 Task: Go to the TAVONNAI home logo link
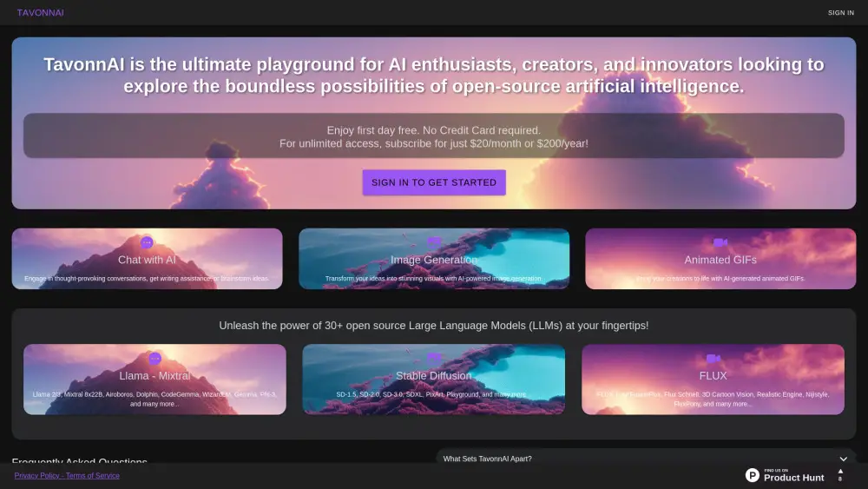click(40, 13)
